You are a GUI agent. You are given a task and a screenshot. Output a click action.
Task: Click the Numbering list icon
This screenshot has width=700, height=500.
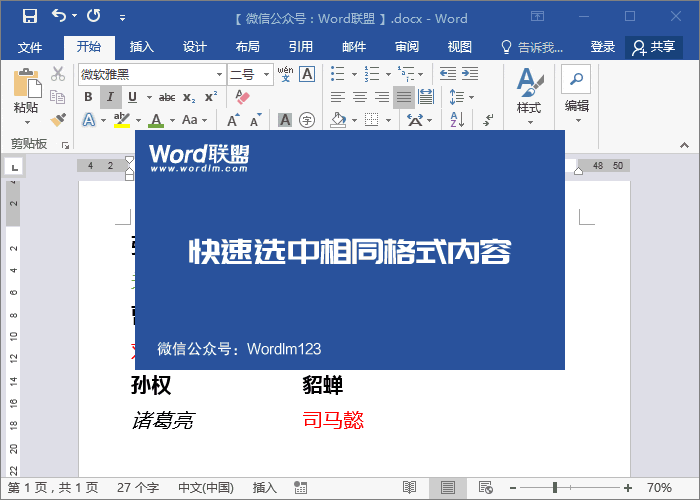tap(371, 74)
